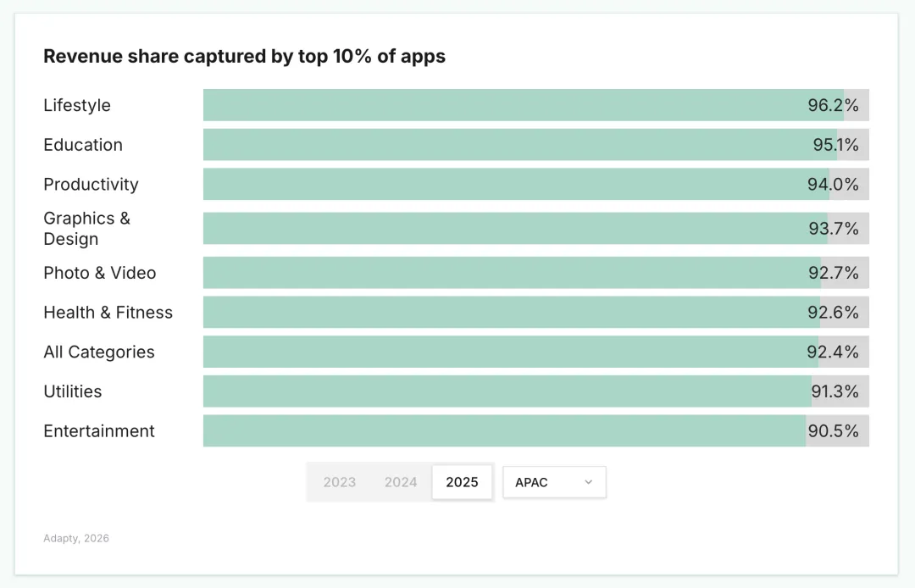Click the Entertainment bar
This screenshot has height=588, width=915.
point(508,431)
